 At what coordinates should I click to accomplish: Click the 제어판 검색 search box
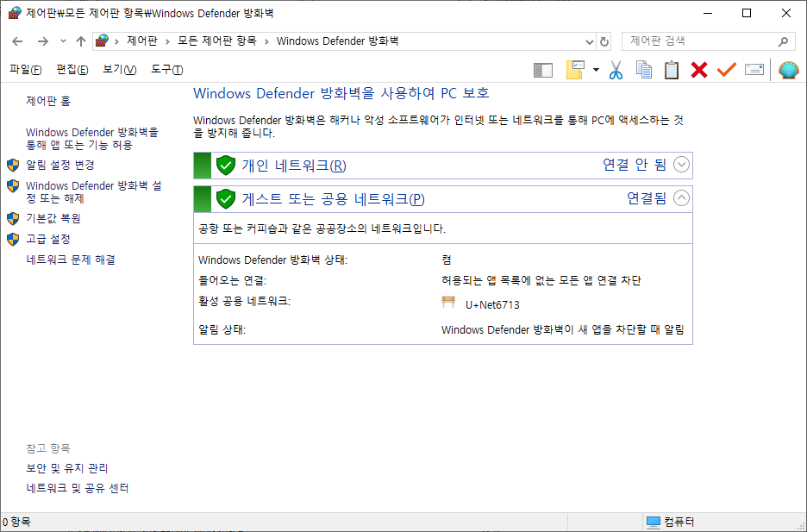[x=710, y=41]
